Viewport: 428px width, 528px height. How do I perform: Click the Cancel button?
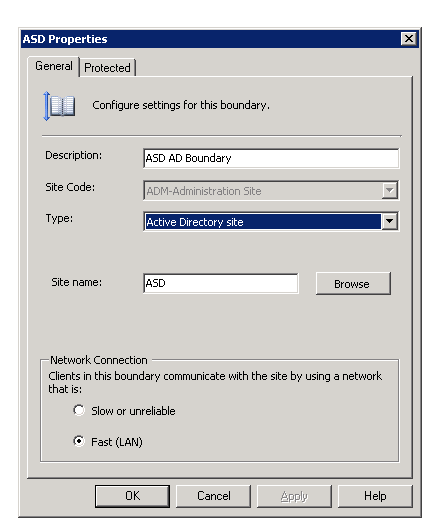(213, 496)
